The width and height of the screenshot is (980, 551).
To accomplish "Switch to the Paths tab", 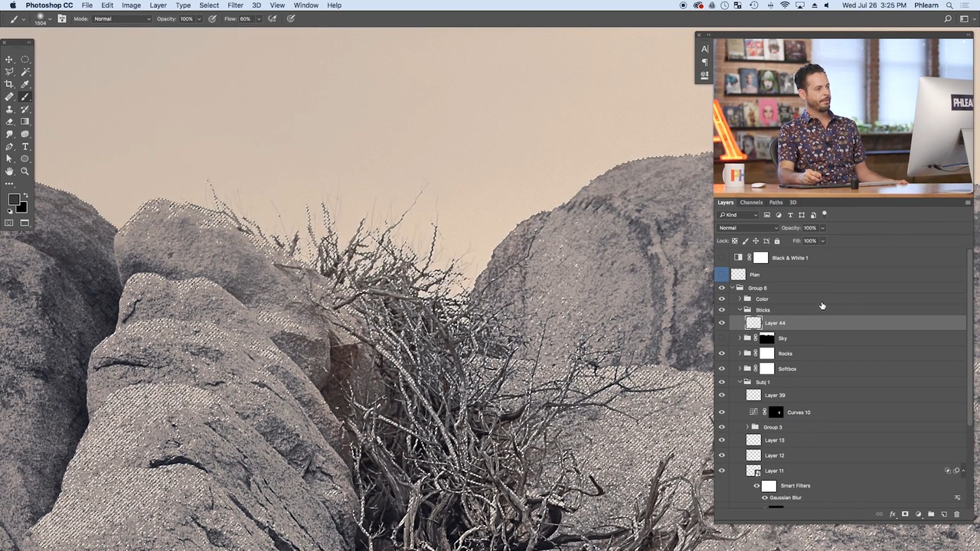I will click(776, 203).
